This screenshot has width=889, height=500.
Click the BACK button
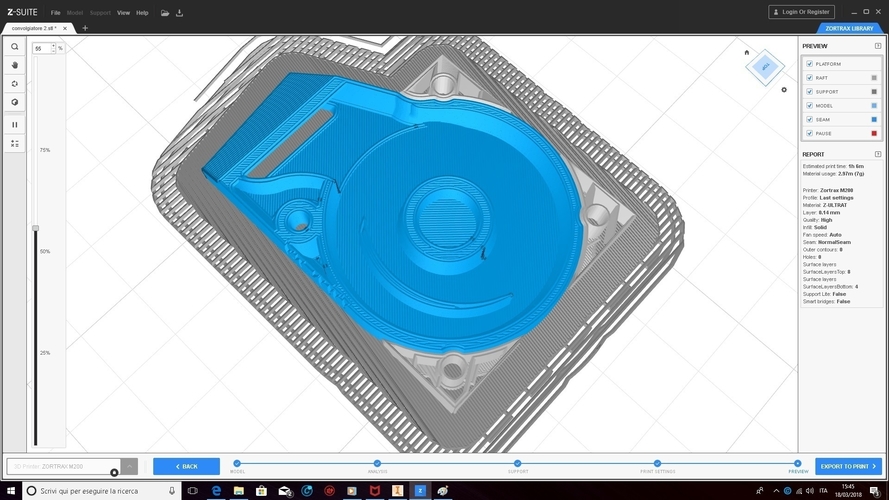187,467
